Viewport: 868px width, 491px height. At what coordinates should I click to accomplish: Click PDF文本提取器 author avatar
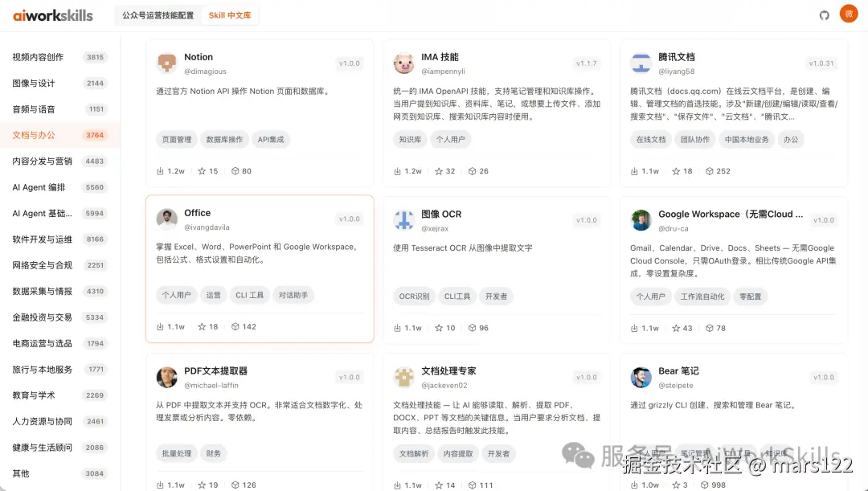166,378
